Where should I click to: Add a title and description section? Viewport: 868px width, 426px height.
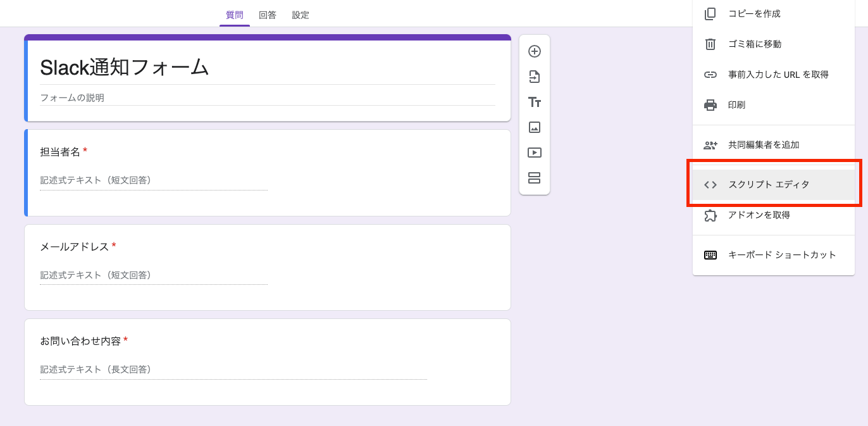pos(535,102)
